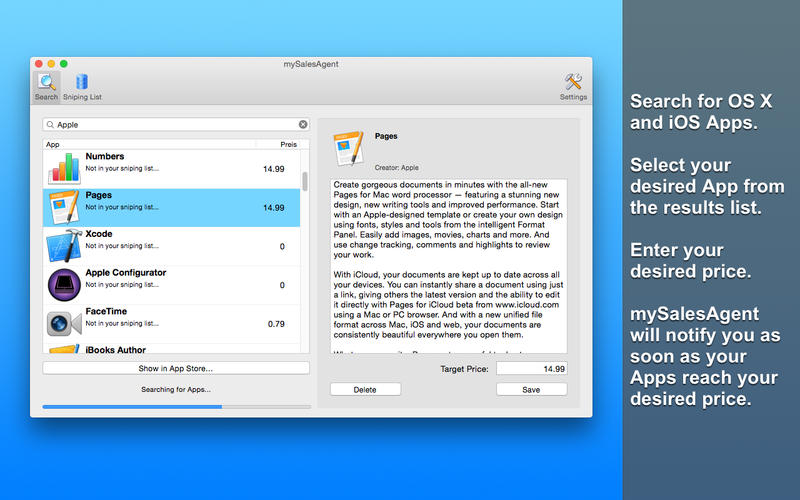The height and width of the screenshot is (500, 800).
Task: Click the Pages price 14.99 in list
Action: tap(273, 208)
